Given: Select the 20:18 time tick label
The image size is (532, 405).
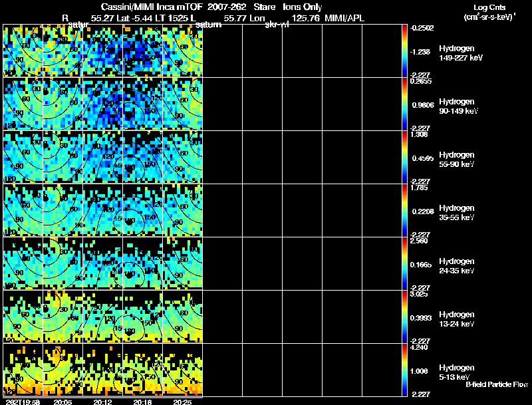Looking at the screenshot, I should click(142, 401).
